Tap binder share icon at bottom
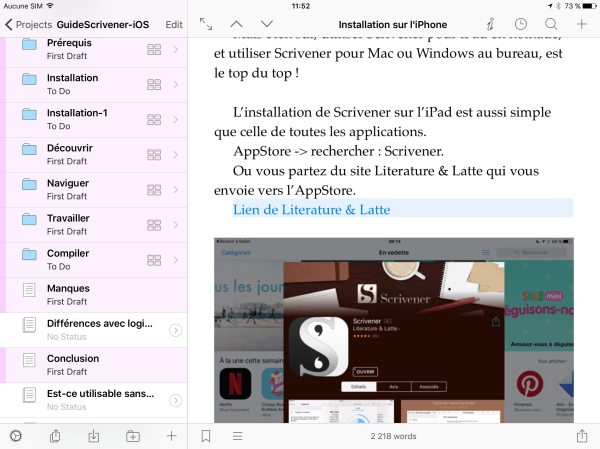 tap(55, 436)
